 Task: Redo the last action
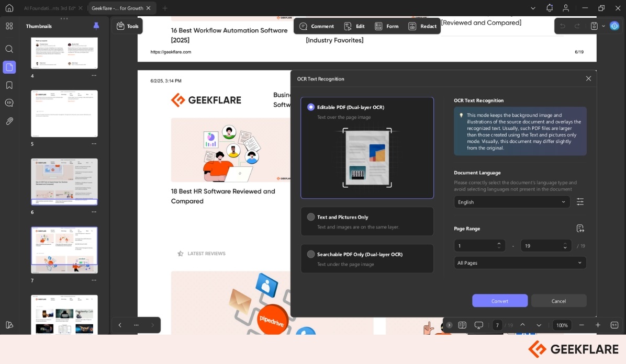click(x=577, y=26)
